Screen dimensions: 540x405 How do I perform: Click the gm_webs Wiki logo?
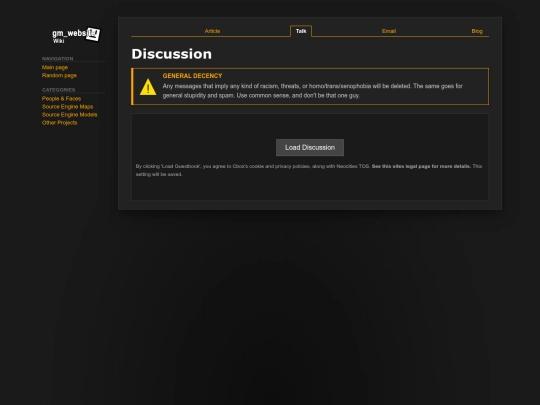[x=76, y=35]
